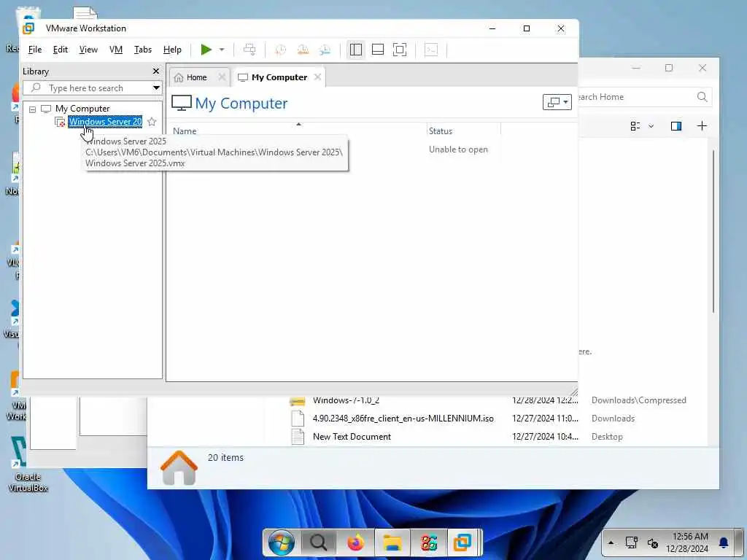Close the Home tab
Viewport: 747px width, 560px height.
pyautogui.click(x=222, y=77)
